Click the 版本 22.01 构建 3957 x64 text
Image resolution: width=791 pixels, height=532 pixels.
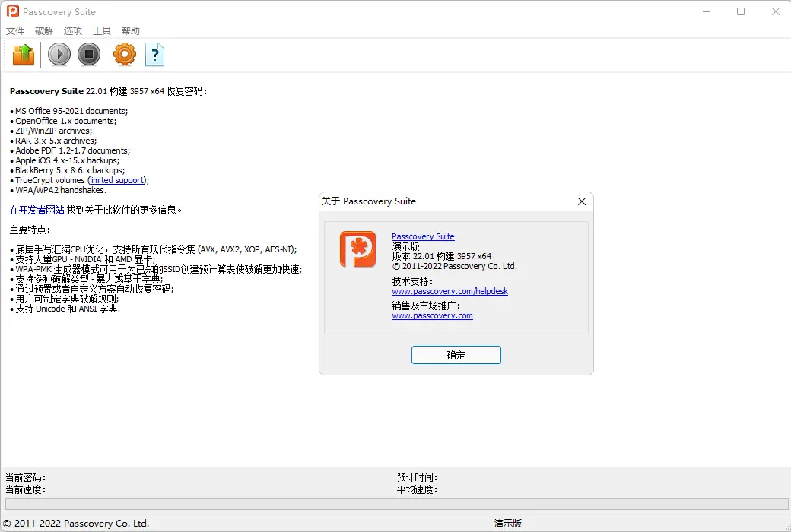(441, 256)
